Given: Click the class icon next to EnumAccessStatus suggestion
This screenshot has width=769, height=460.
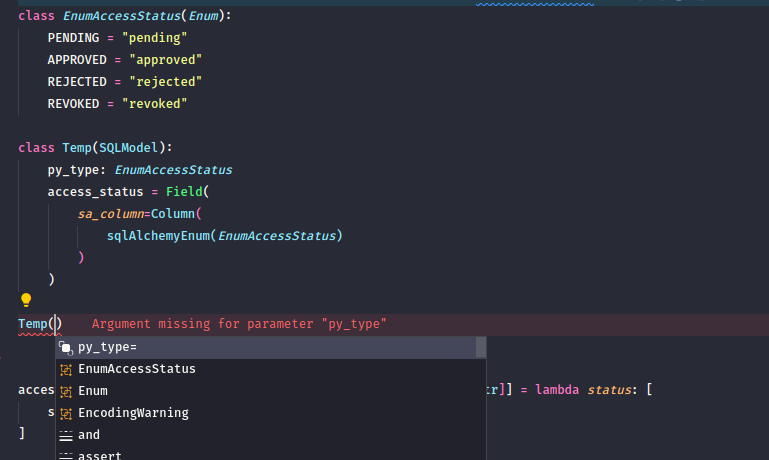Looking at the screenshot, I should pyautogui.click(x=66, y=369).
